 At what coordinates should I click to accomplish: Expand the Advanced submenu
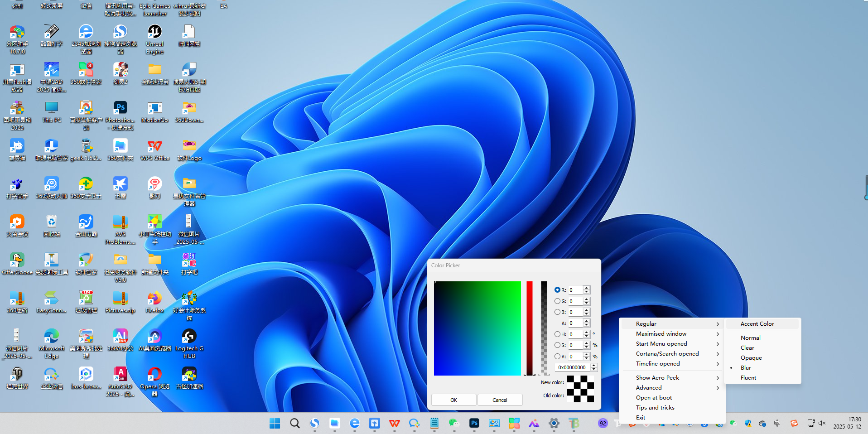coord(648,387)
